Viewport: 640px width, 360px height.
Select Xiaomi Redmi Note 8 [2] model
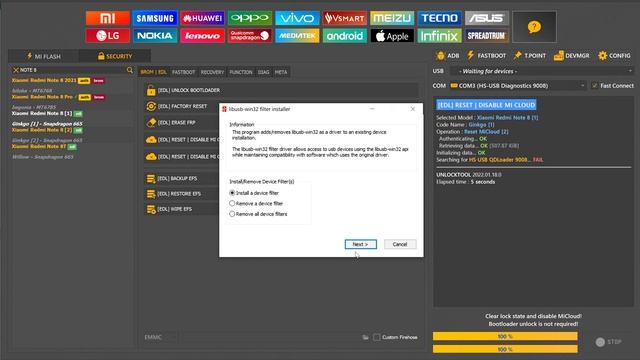[x=42, y=130]
